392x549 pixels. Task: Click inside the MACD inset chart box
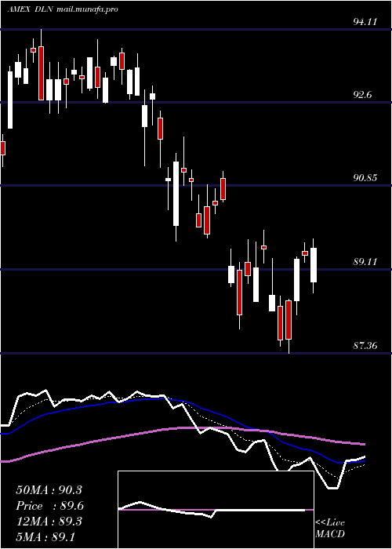pyautogui.click(x=216, y=510)
